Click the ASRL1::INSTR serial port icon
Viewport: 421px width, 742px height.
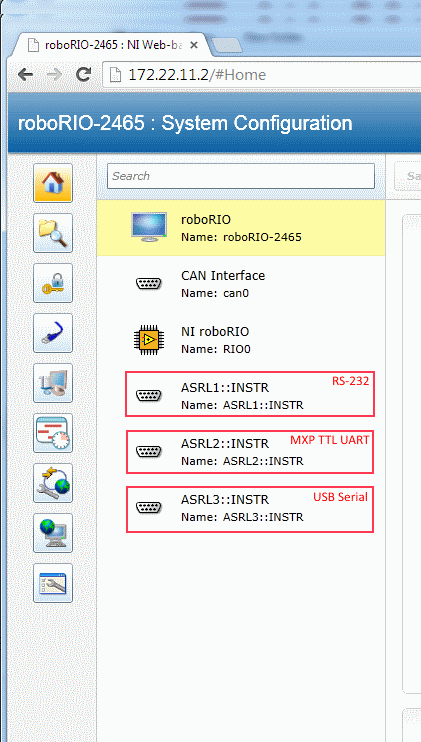coord(149,396)
